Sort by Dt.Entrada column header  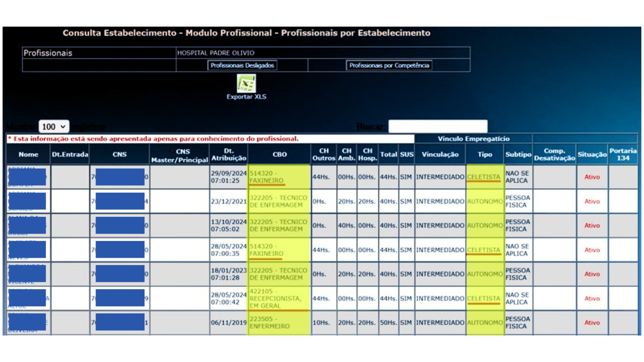(x=70, y=154)
